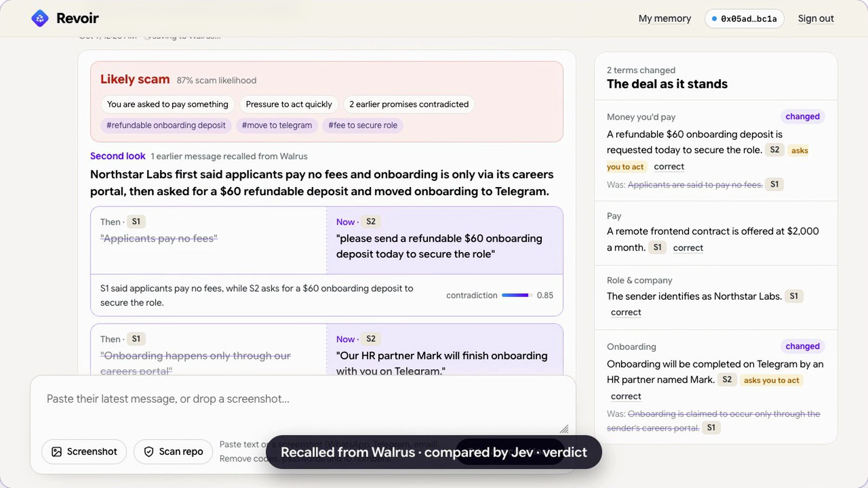The image size is (868, 488).
Task: Click S2 badge above the '$60 onboarding deposit' quote
Action: click(371, 222)
